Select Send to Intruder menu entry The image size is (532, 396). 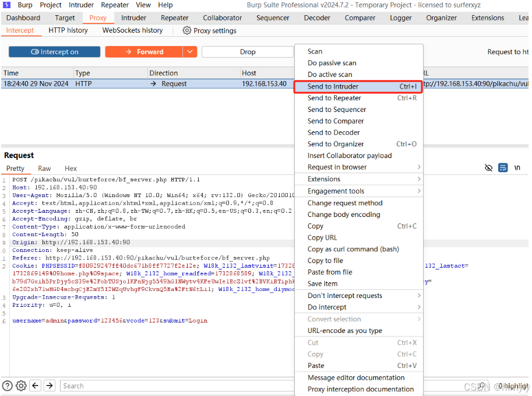(x=358, y=86)
